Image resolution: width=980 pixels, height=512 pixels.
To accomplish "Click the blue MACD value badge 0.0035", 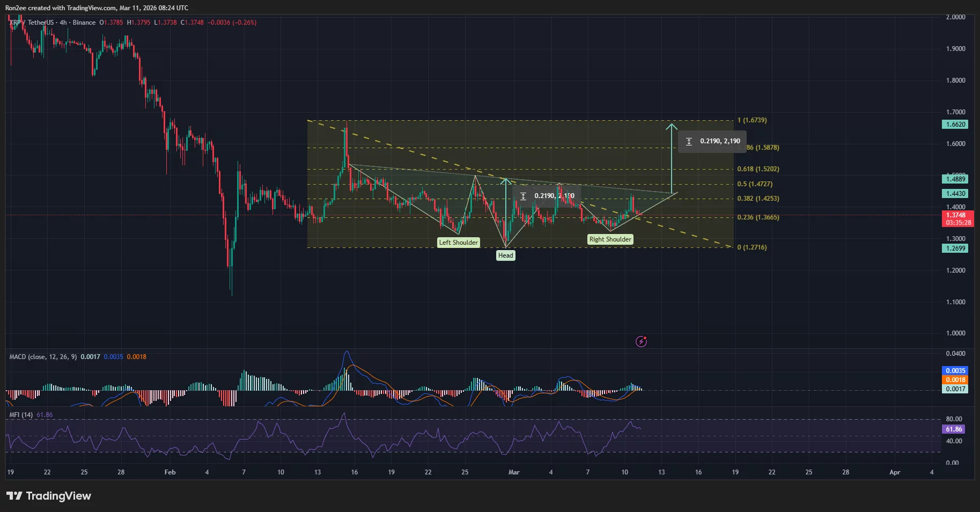I will click(x=955, y=370).
